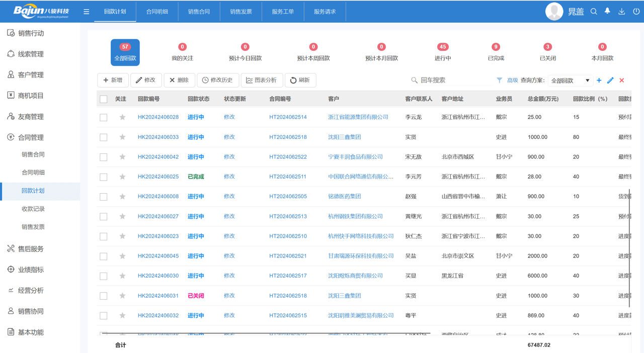Click the blue plus to add a query scheme
Screen dimensions: 644x353
pyautogui.click(x=599, y=80)
